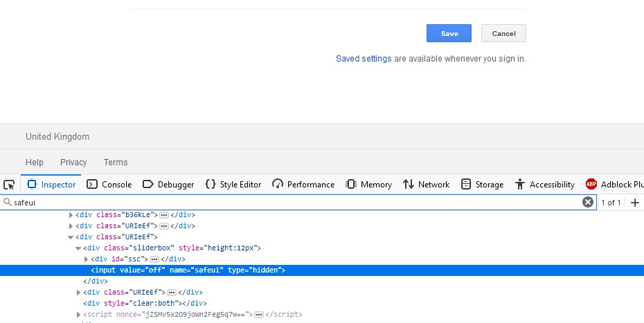Open the Help footer link
The height and width of the screenshot is (323, 644).
35,162
